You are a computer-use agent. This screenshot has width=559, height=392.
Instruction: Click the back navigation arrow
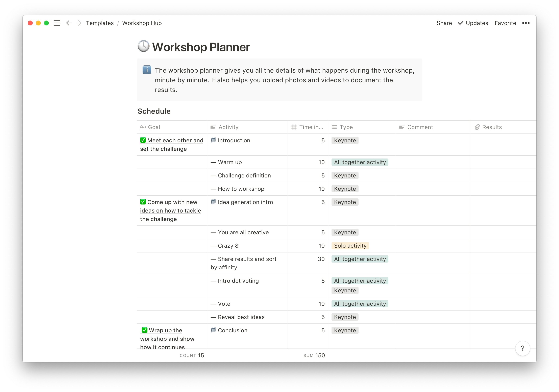(69, 23)
